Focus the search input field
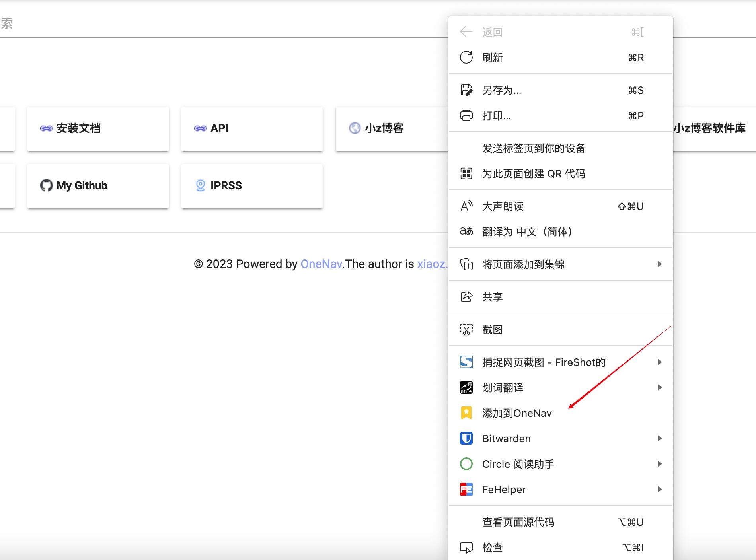The height and width of the screenshot is (560, 756). [x=224, y=24]
